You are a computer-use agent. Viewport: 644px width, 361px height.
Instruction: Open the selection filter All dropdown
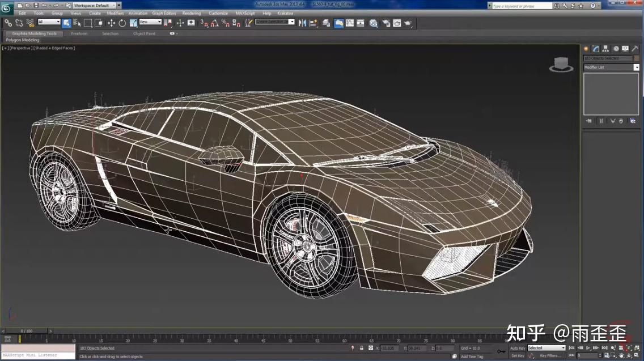tap(48, 23)
